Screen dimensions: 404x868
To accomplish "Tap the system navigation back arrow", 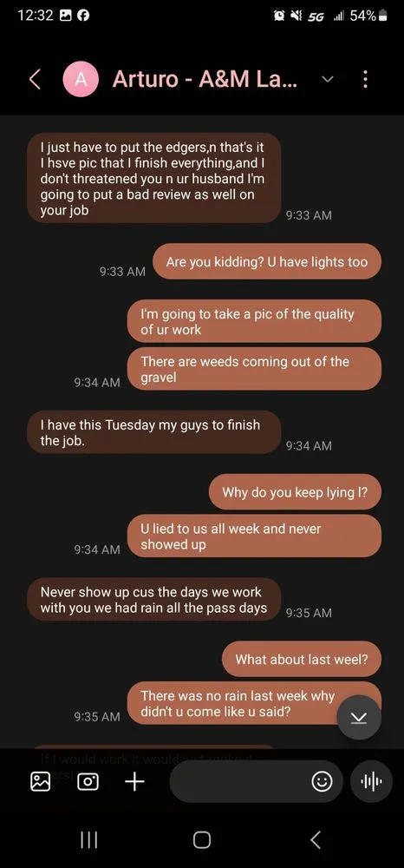I will 315,839.
